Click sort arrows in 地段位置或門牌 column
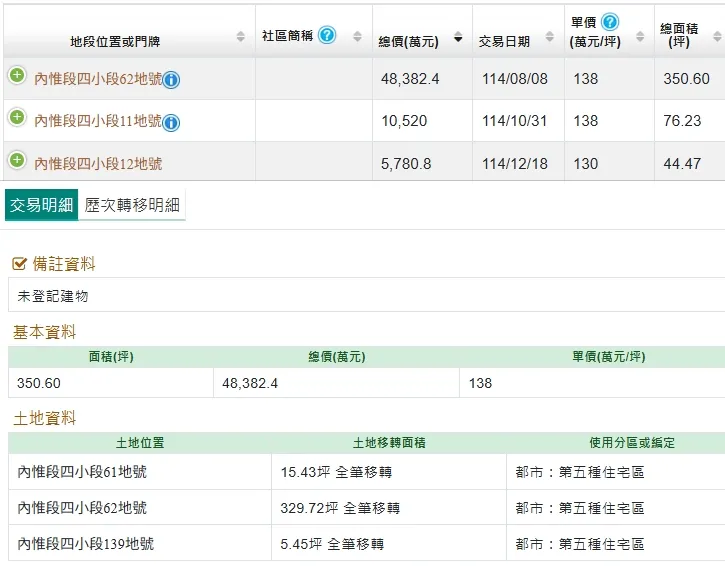The width and height of the screenshot is (725, 566). click(x=240, y=37)
